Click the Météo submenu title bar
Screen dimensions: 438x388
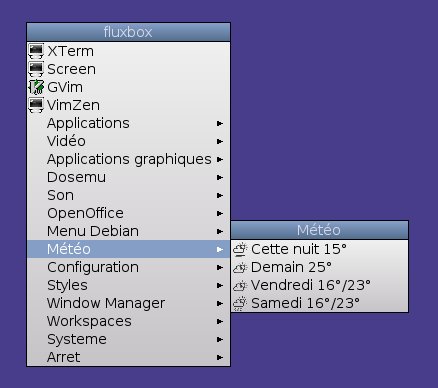coord(319,230)
